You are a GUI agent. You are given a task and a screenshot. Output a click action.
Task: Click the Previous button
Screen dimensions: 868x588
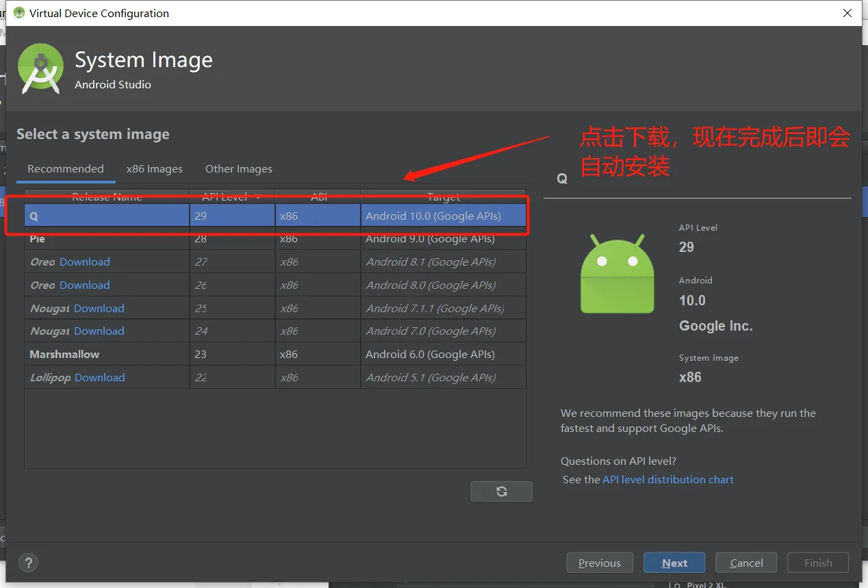[600, 563]
